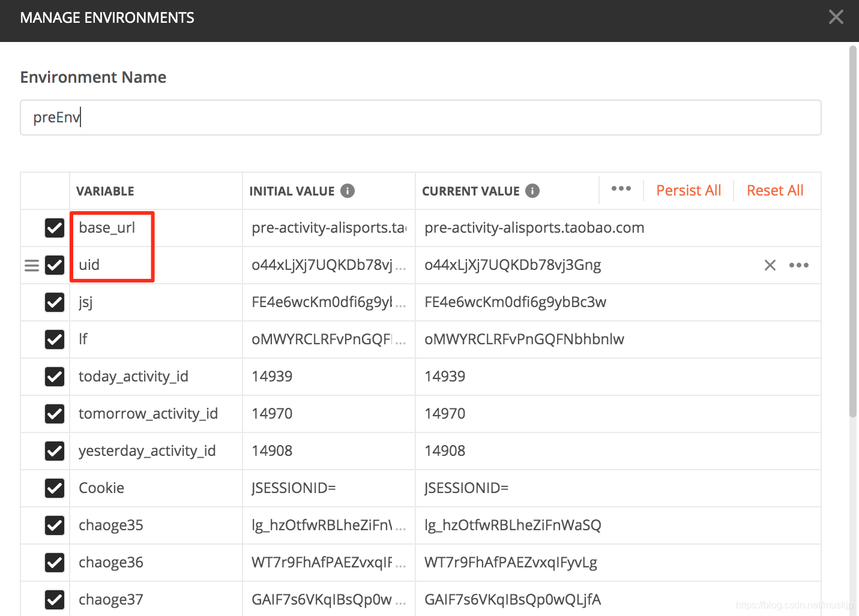
Task: Select the chaoge35 variable name
Action: coord(111,525)
